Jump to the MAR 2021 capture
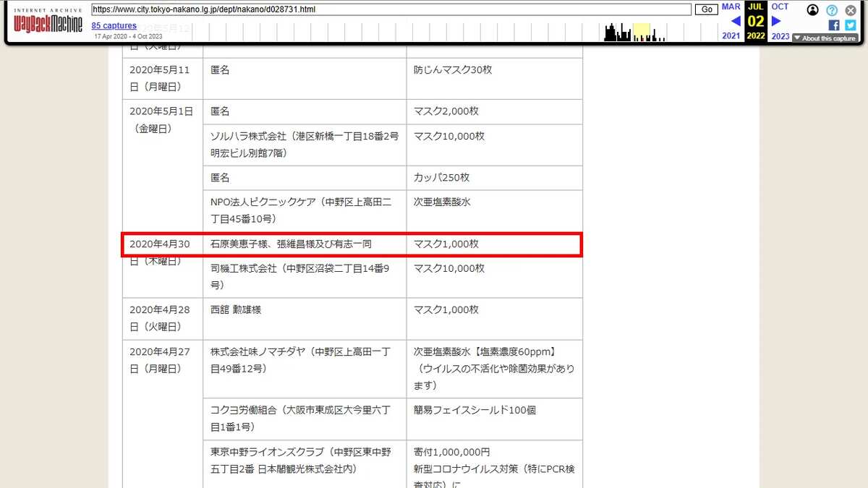This screenshot has width=868, height=488. [731, 7]
